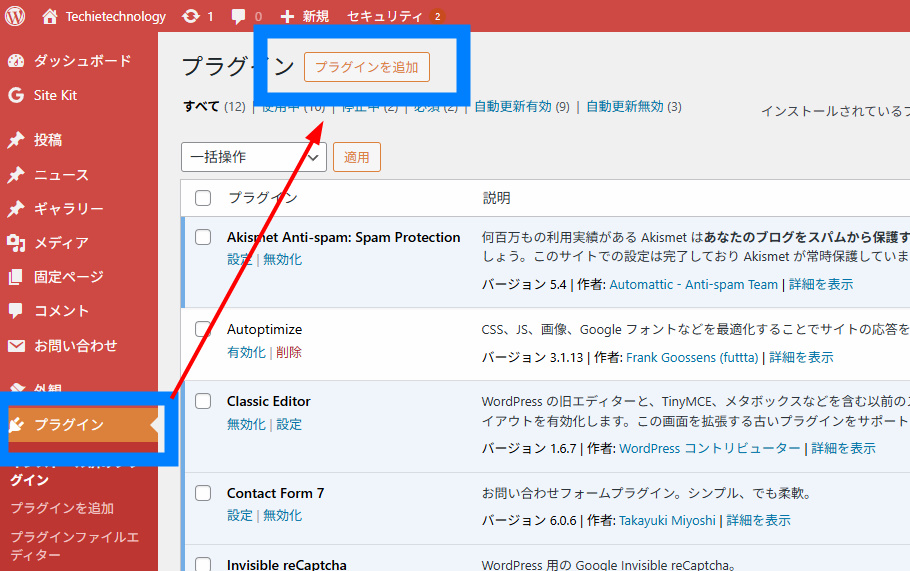Click the media icon next to メディア

pos(16,243)
